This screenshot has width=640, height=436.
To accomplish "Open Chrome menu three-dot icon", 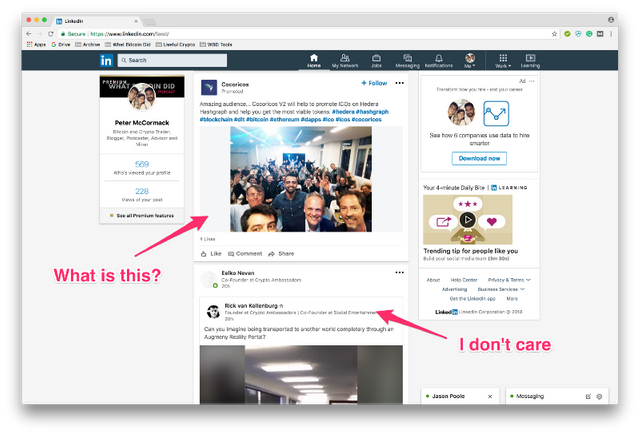I will click(x=611, y=34).
